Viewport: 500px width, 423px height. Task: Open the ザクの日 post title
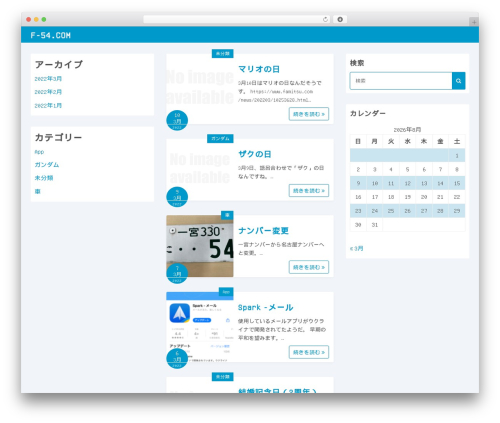255,154
